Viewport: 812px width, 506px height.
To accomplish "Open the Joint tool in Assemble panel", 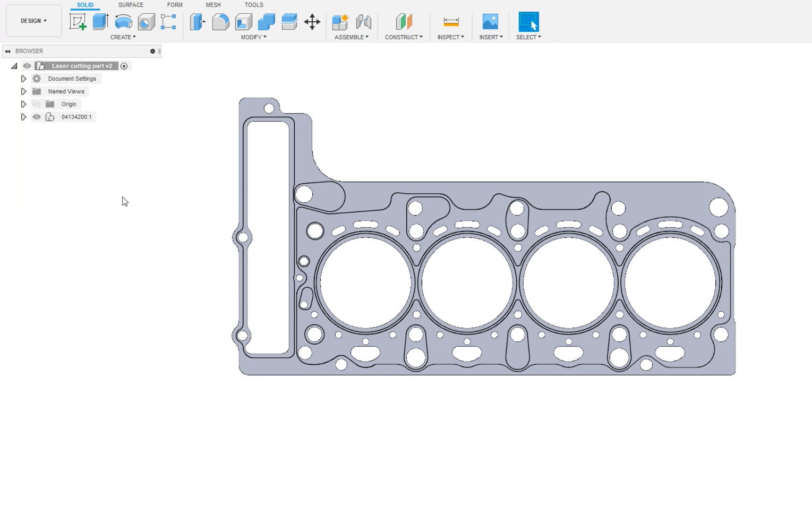I will click(x=364, y=22).
